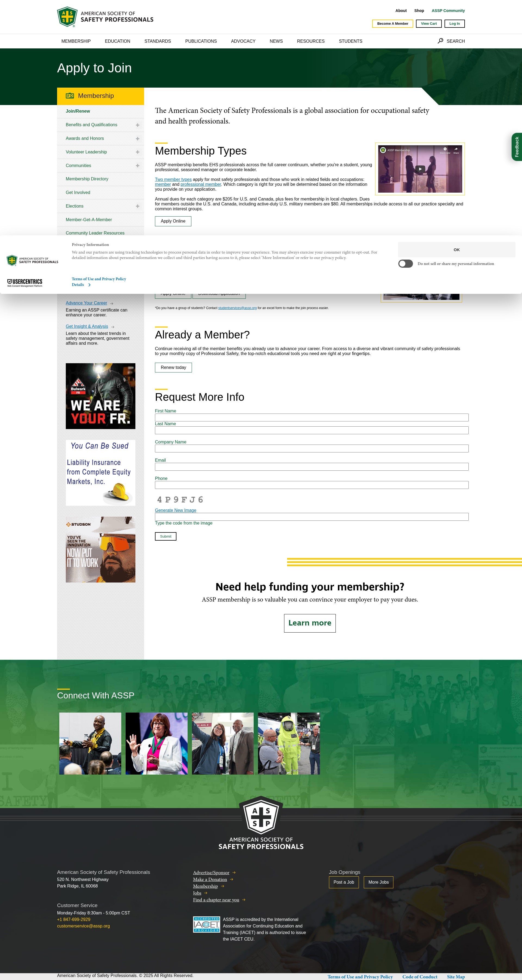The width and height of the screenshot is (522, 980).
Task: Open photo of worker in yellow hazmat suit
Action: 289,744
